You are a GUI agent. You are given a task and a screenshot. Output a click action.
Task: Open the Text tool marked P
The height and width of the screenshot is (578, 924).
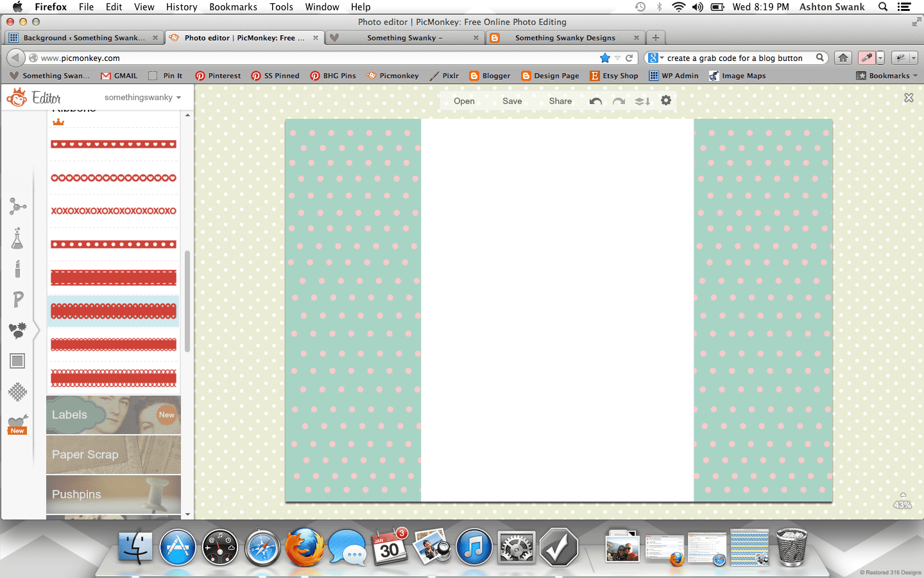[x=18, y=299]
